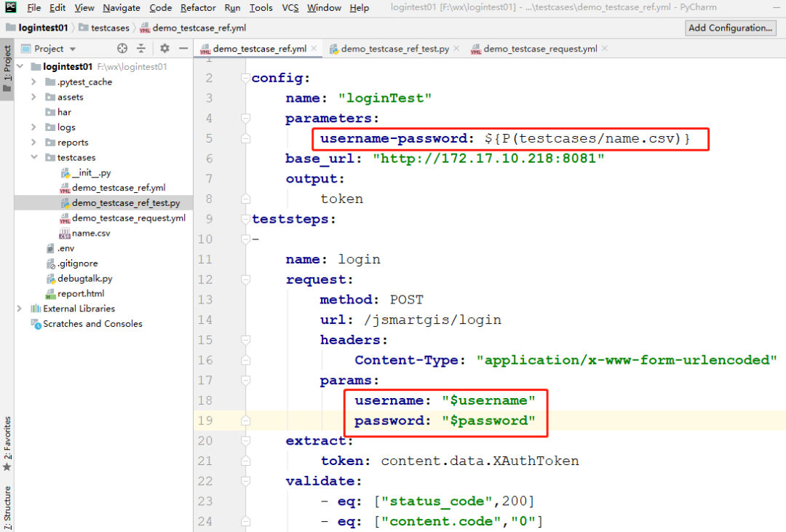Collapse the logintest01 project root

(x=20, y=66)
